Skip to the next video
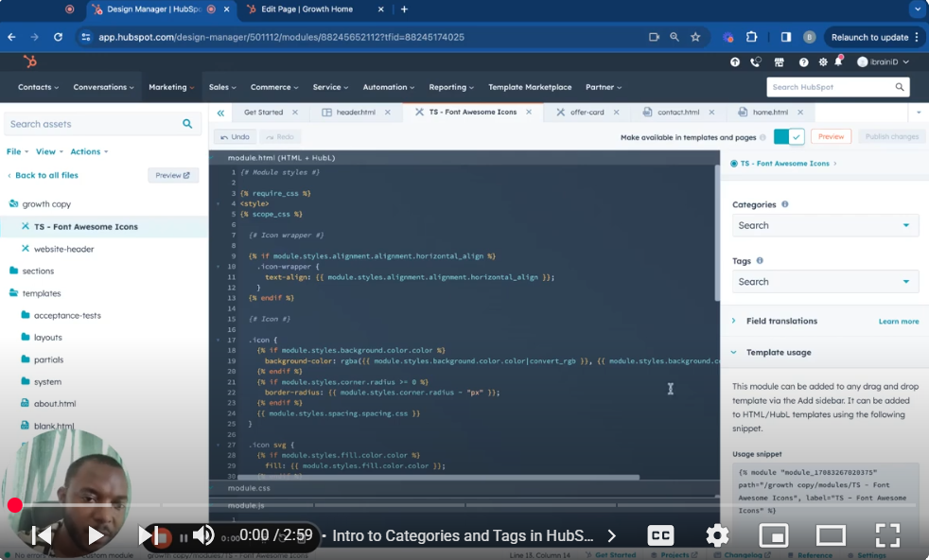The width and height of the screenshot is (929, 560). (x=149, y=535)
